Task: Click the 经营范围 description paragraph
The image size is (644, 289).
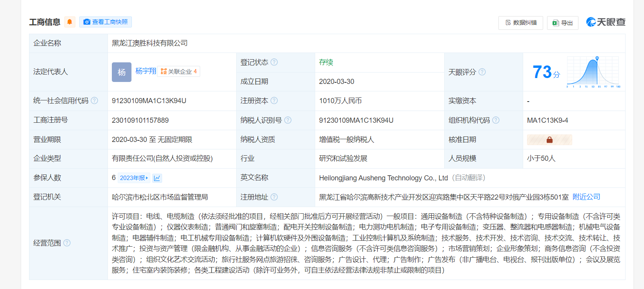Action: [x=366, y=243]
